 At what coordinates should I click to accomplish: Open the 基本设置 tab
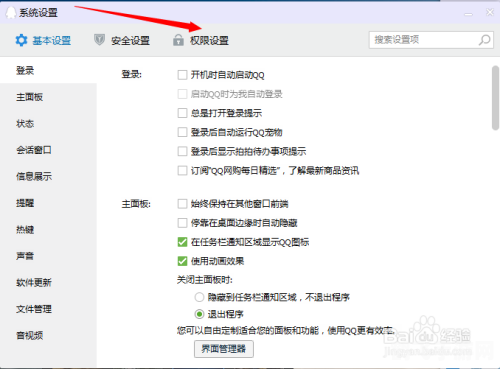[x=43, y=40]
